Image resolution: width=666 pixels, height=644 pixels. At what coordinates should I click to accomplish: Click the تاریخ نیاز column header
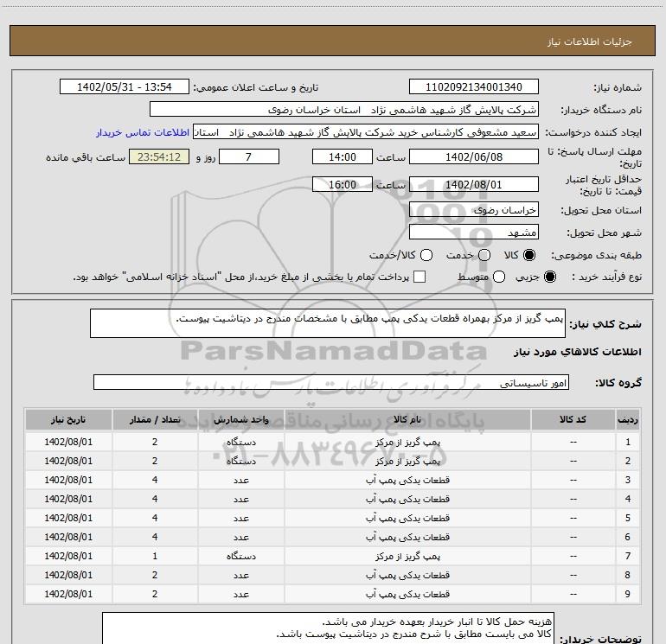[x=68, y=419]
